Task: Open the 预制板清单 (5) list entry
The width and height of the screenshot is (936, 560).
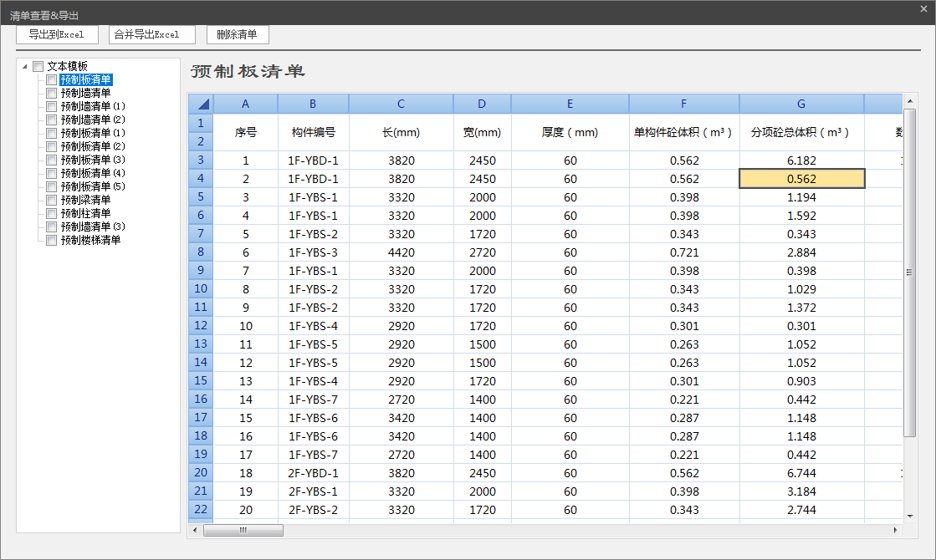Action: click(92, 186)
